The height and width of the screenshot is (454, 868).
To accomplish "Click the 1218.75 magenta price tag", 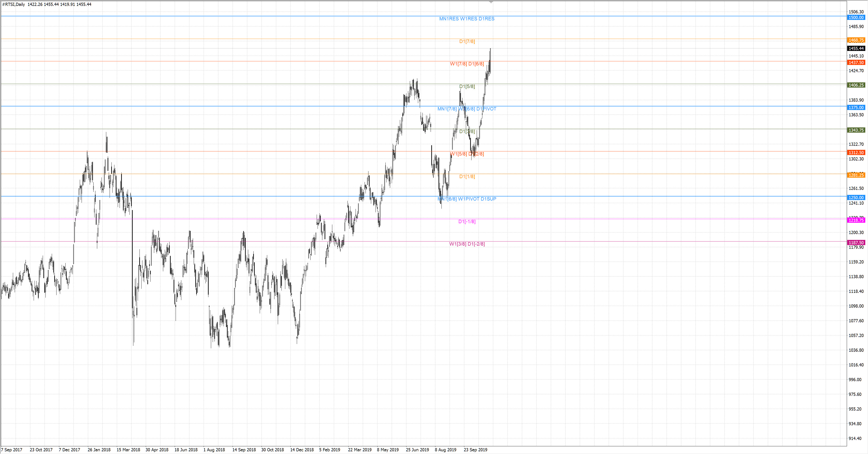I will [x=856, y=220].
